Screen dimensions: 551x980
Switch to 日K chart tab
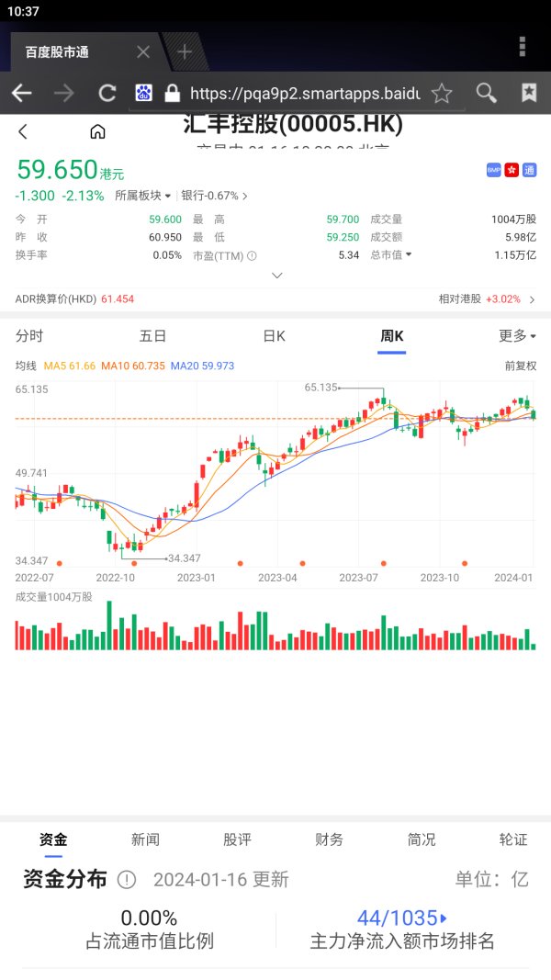[274, 336]
